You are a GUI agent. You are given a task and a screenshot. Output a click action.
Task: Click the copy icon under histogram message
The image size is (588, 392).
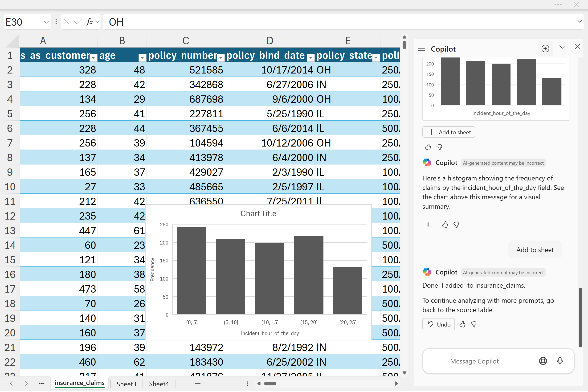click(430, 225)
